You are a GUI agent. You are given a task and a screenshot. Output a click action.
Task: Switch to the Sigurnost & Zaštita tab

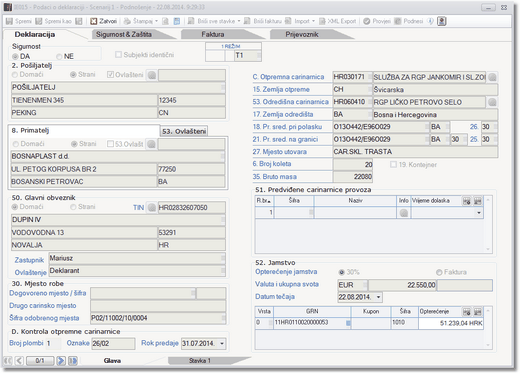[x=124, y=34]
